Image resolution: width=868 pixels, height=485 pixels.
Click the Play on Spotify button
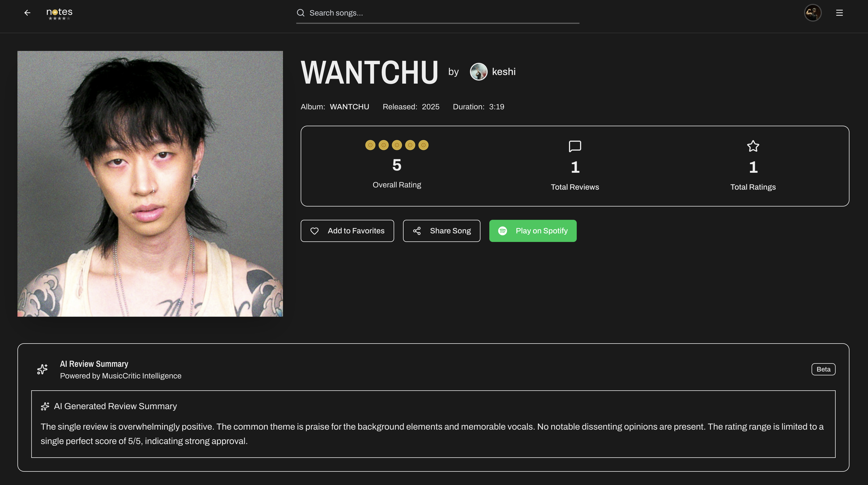(x=533, y=231)
